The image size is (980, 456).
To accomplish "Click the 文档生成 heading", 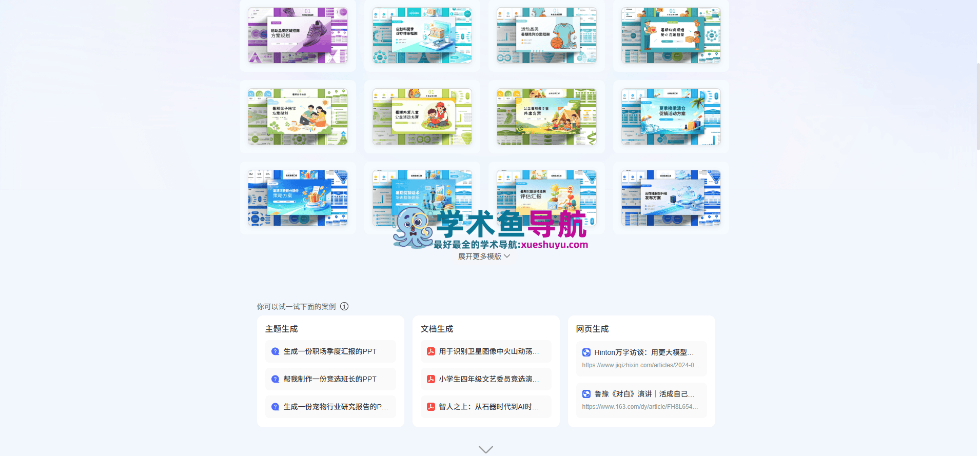I will click(437, 329).
